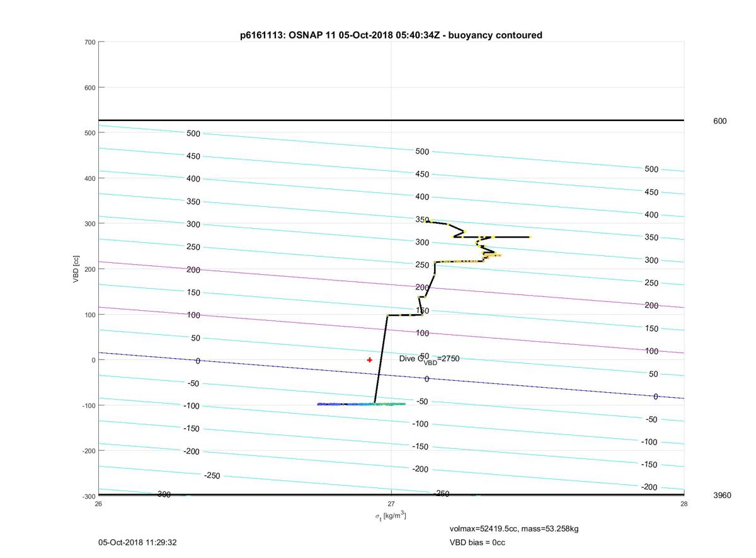This screenshot has height=558, width=756.
Task: Select the '05-Oct-2018 11:29:32' timestamp
Action: click(x=137, y=542)
